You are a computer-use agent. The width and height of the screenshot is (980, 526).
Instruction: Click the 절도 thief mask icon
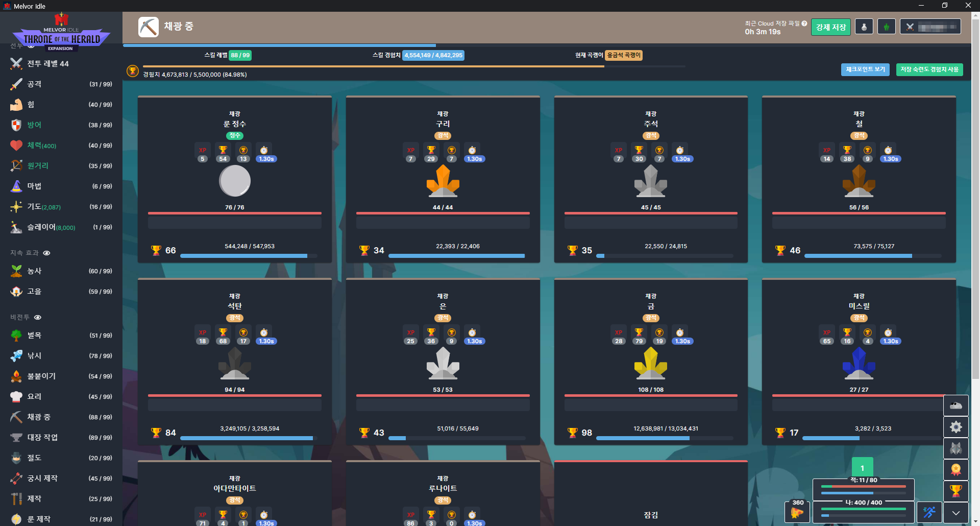(16, 458)
